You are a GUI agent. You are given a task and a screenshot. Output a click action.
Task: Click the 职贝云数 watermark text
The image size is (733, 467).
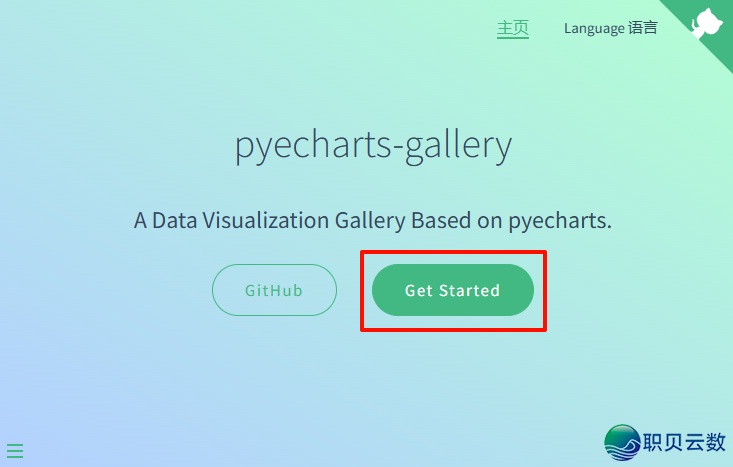click(x=684, y=442)
